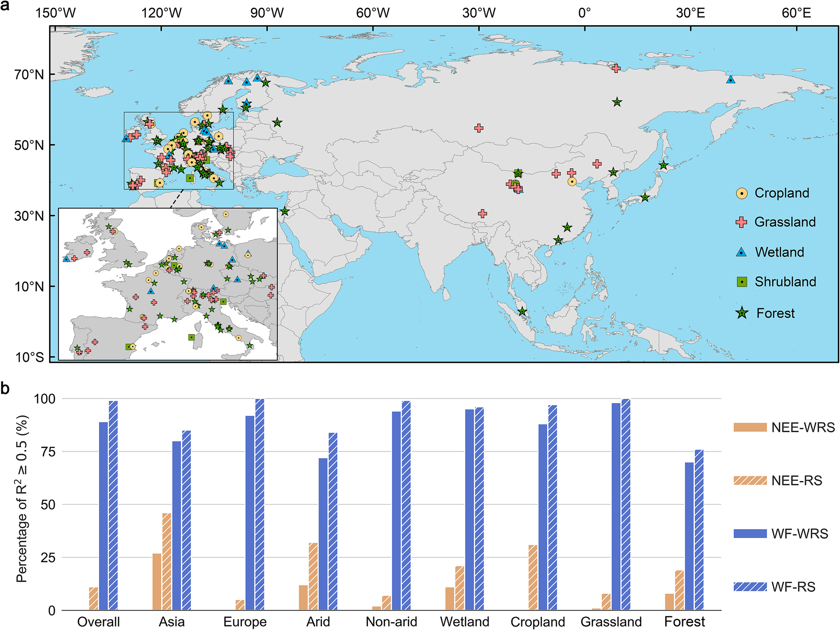Select the wetland triangle off Ireland in the inset
Viewport: 840px width, 630px height.
coord(66,259)
